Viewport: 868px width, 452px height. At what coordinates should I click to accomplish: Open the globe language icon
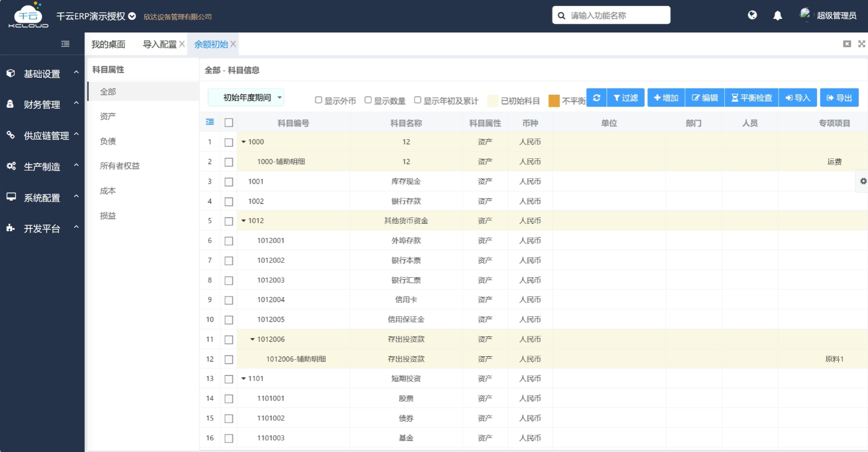pos(752,15)
